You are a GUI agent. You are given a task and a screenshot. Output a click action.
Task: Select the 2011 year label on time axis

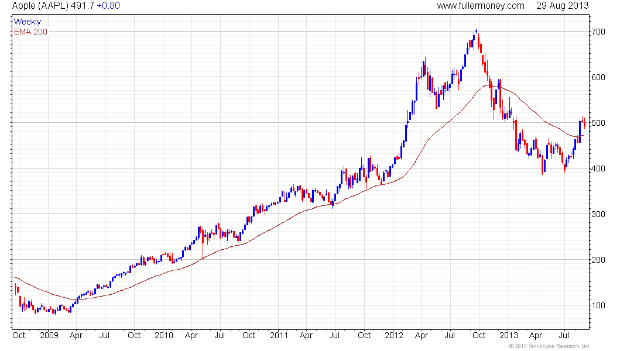[279, 335]
